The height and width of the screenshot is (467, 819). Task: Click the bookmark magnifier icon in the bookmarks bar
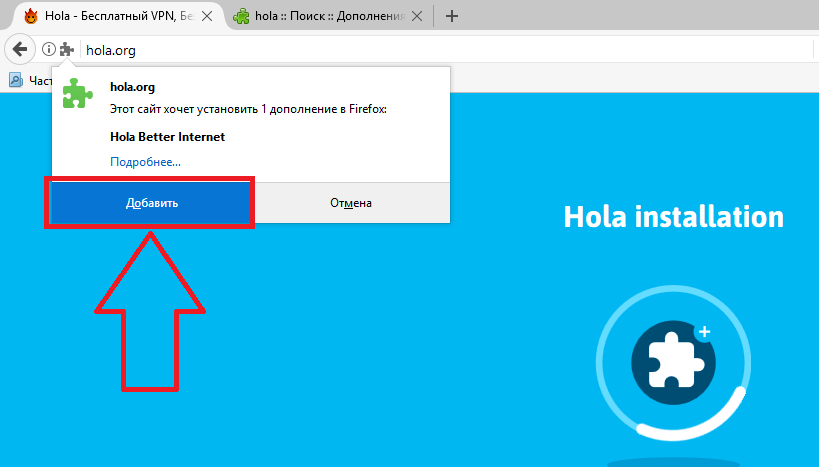[x=16, y=80]
